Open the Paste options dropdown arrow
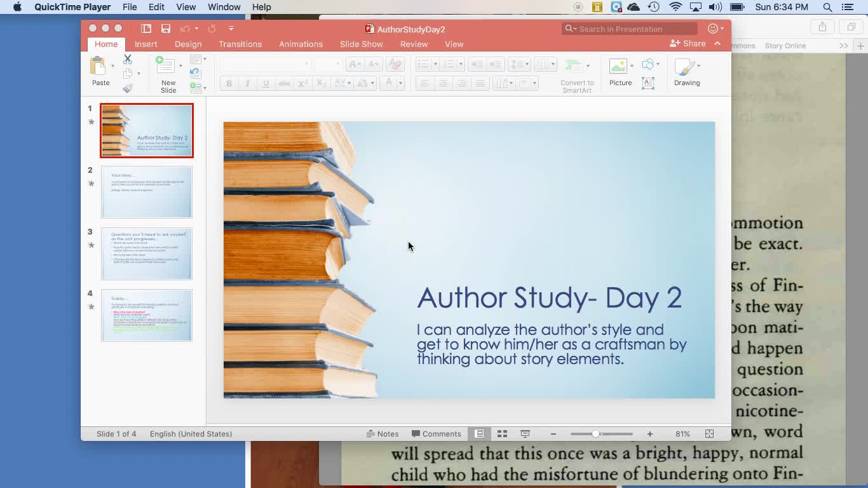The height and width of the screenshot is (488, 868). click(112, 66)
